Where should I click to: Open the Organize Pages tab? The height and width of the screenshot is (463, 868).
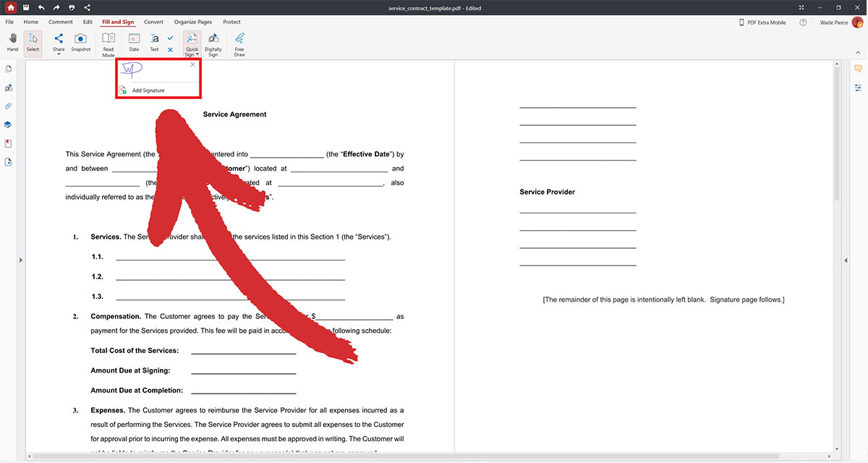(x=193, y=22)
